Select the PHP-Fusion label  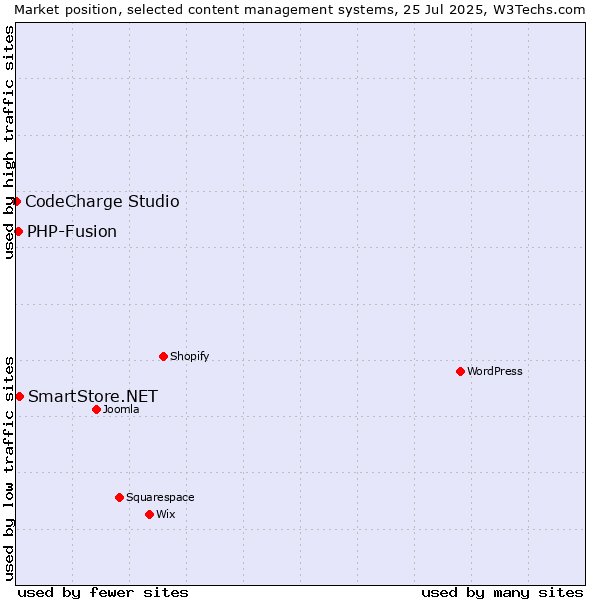(x=72, y=232)
